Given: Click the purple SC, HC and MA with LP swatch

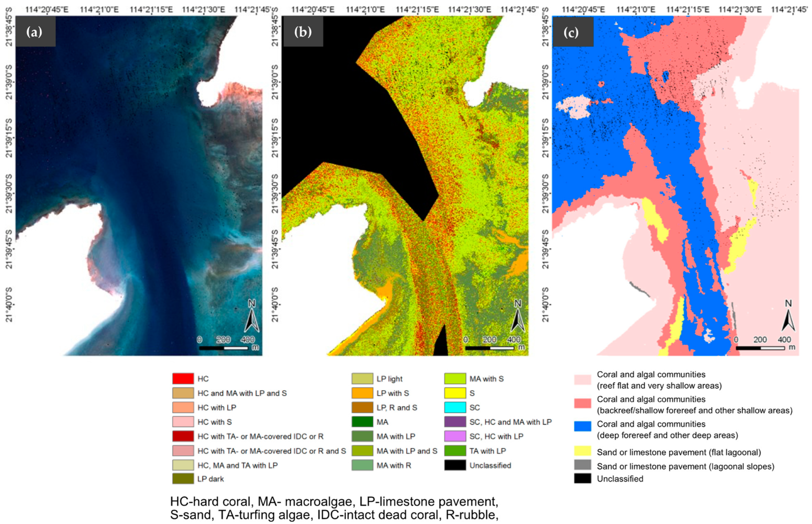Looking at the screenshot, I should [x=455, y=422].
